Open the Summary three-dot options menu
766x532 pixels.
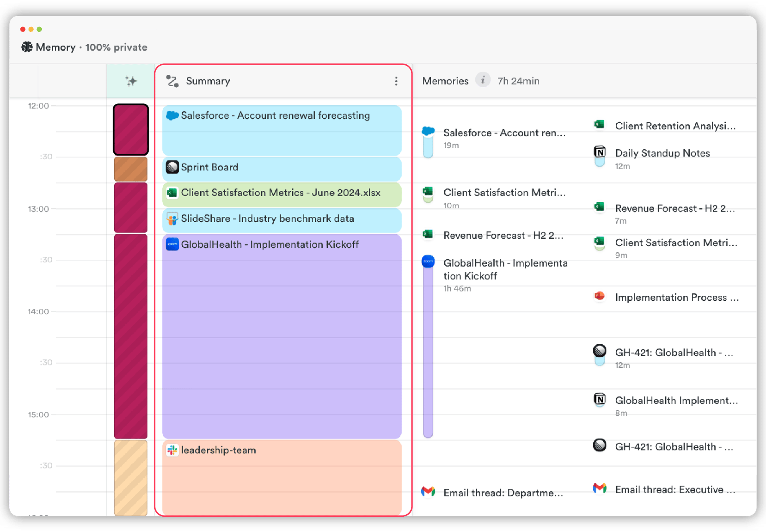pos(396,81)
